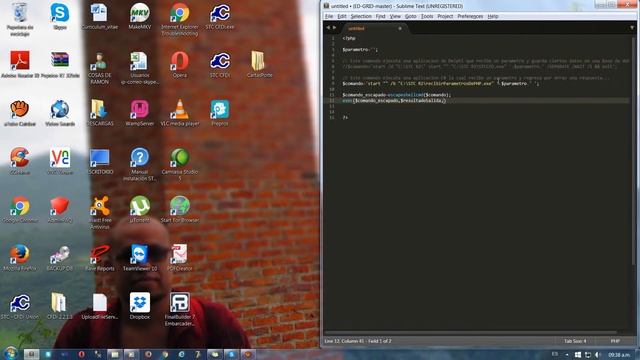
Task: Open the MakeMKV desktop icon
Action: [x=140, y=16]
